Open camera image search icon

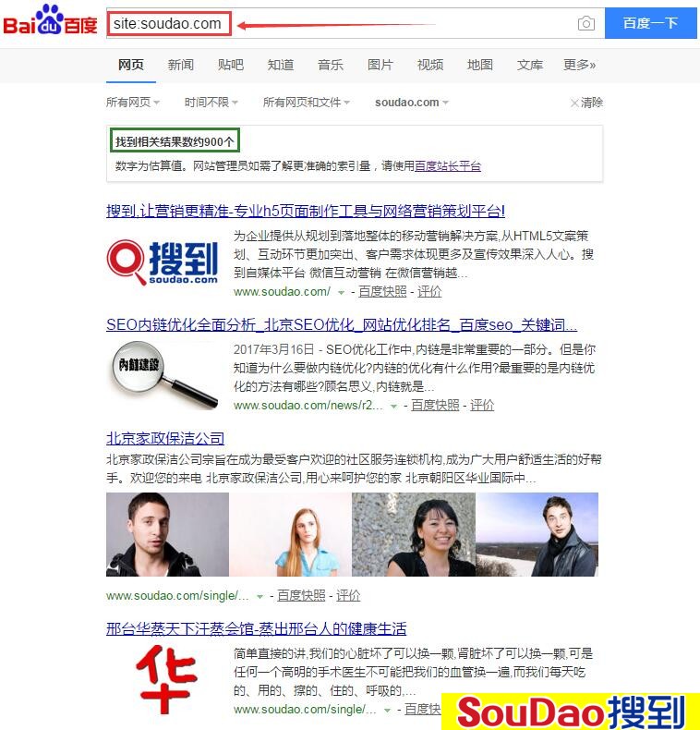click(x=586, y=23)
